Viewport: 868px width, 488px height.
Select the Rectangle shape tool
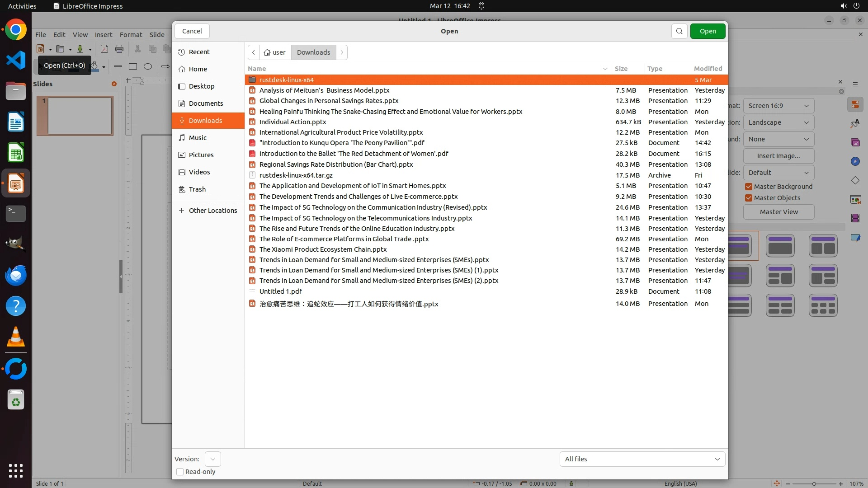point(133,66)
